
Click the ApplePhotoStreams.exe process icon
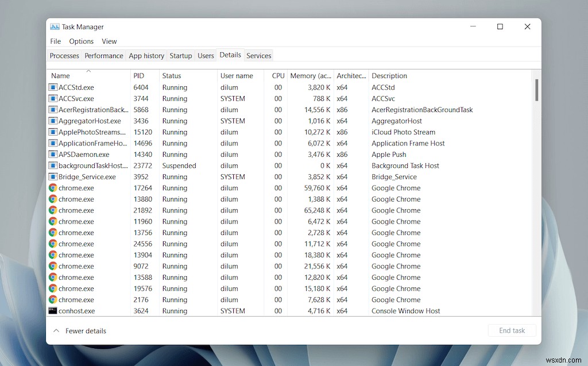click(x=52, y=132)
